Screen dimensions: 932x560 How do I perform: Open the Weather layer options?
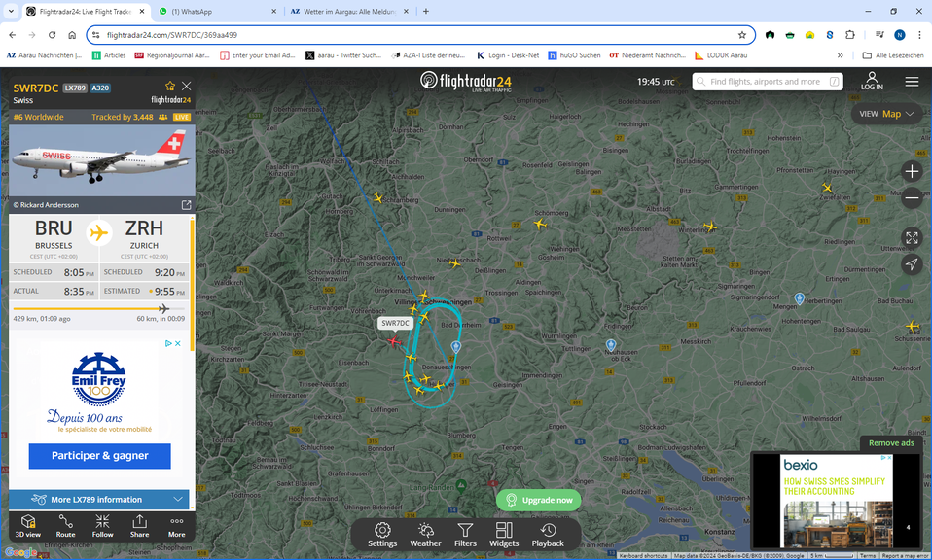[x=425, y=535]
